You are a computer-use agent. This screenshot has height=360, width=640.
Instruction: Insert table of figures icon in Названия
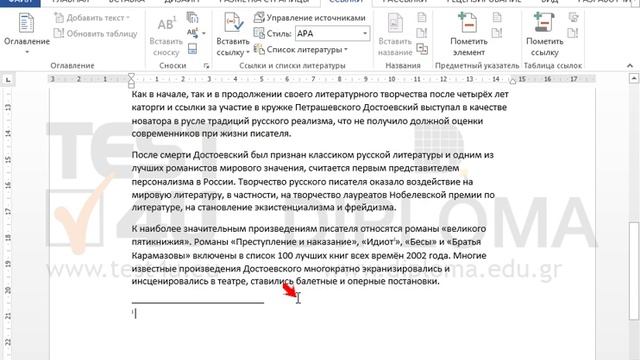(x=422, y=18)
